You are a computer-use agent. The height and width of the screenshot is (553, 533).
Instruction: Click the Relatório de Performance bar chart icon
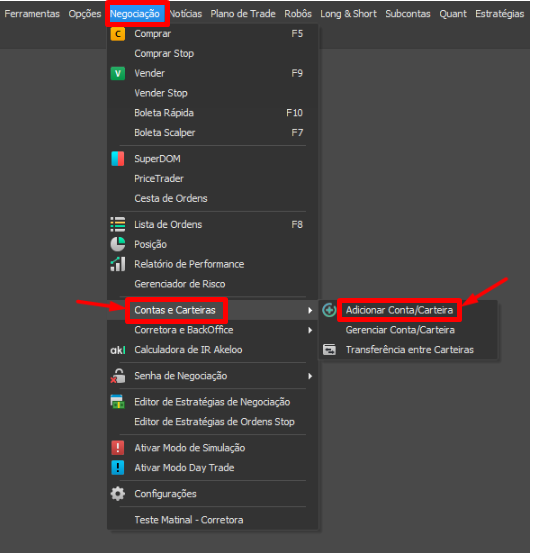coord(118,264)
